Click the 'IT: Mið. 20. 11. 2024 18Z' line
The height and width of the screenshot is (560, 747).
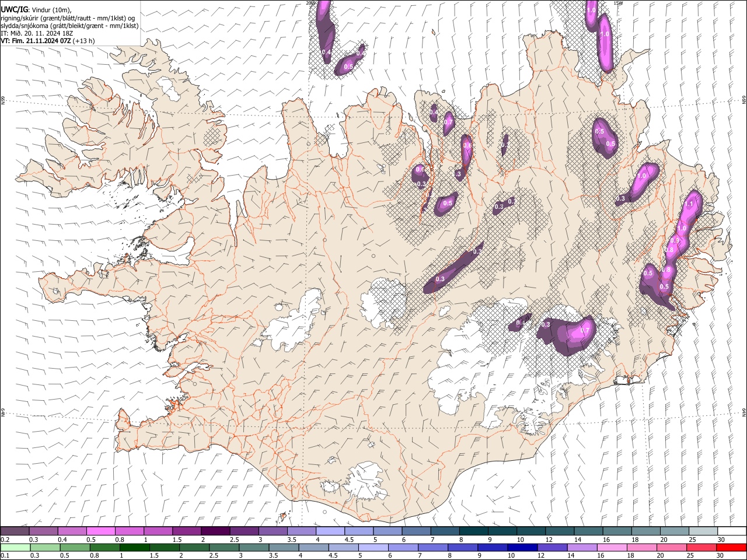tap(37, 33)
